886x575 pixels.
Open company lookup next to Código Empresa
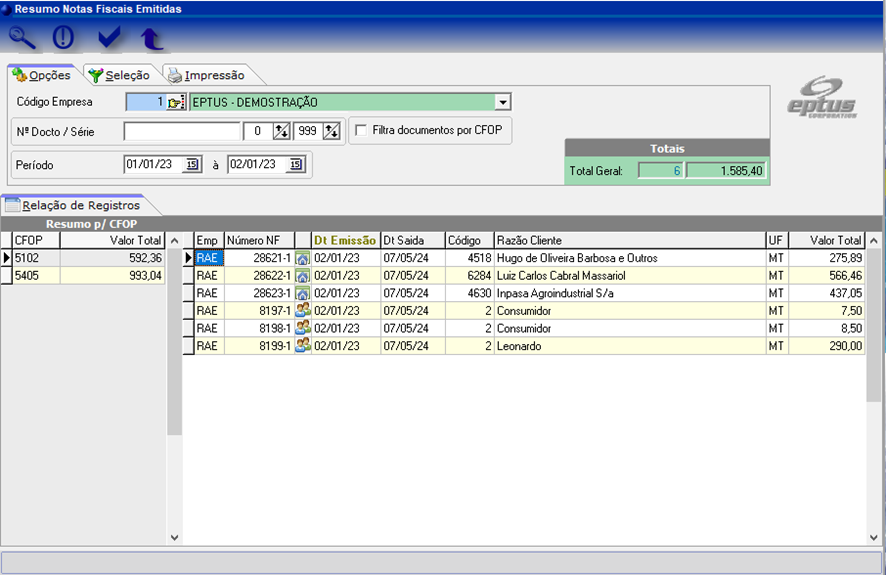click(x=176, y=102)
